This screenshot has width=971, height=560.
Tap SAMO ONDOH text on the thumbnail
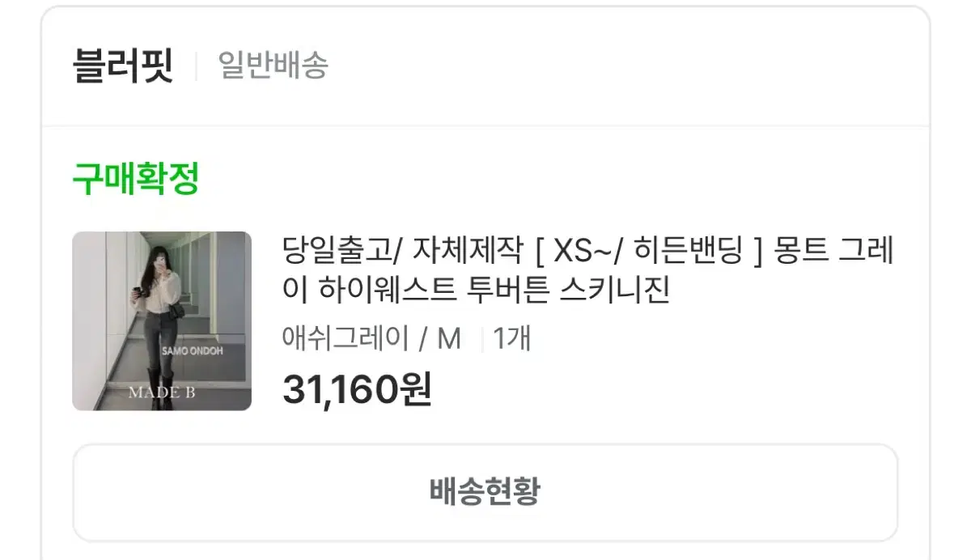tap(193, 352)
